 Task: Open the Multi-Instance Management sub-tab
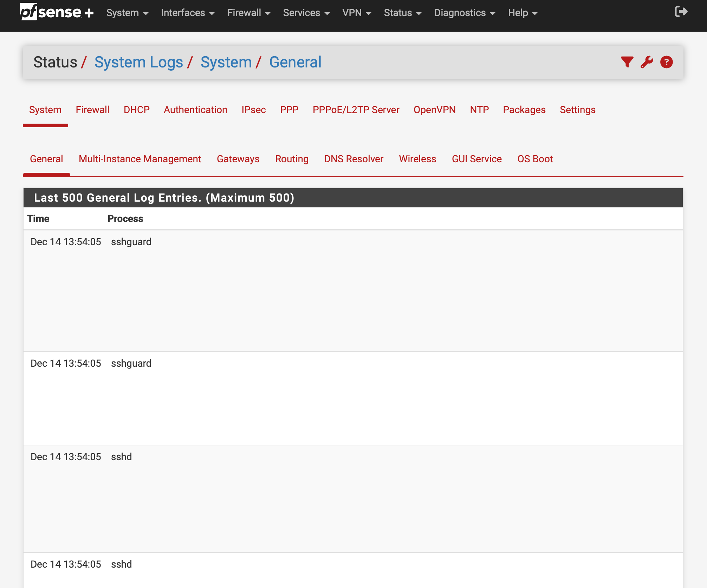coord(140,159)
